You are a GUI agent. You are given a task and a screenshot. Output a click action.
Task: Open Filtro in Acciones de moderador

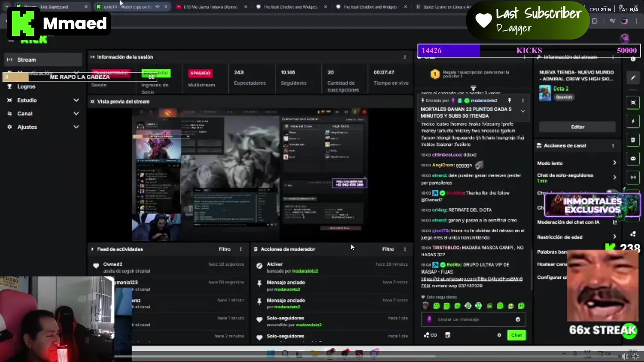pyautogui.click(x=388, y=249)
